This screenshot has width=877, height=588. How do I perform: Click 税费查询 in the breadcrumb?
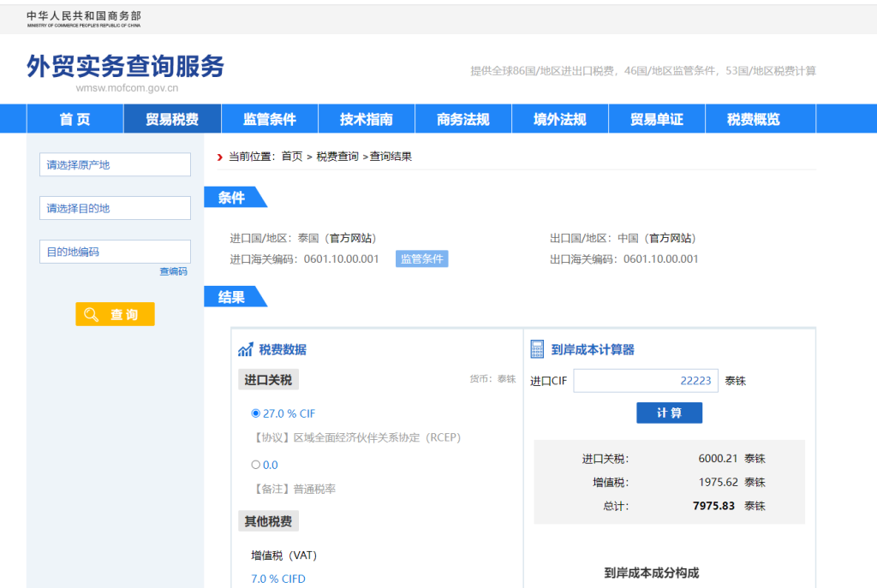pos(337,157)
